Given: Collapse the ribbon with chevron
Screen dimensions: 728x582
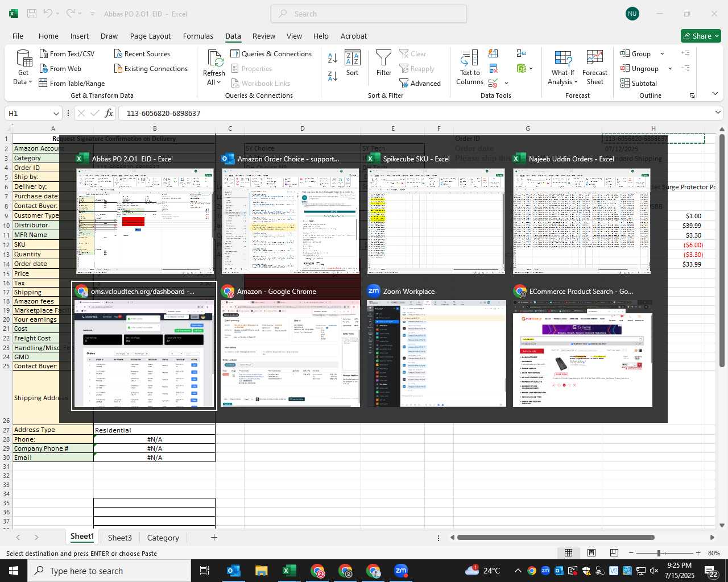Looking at the screenshot, I should [715, 94].
